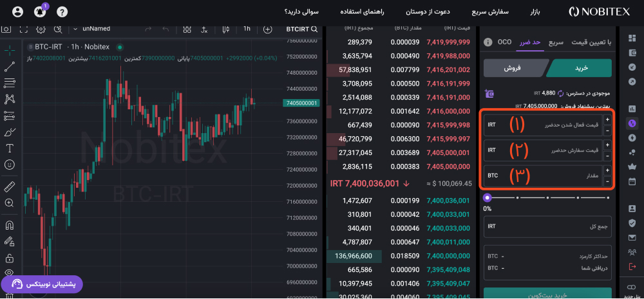Select the crosshair cursor chart tool
This screenshot has width=644, height=299.
click(10, 50)
